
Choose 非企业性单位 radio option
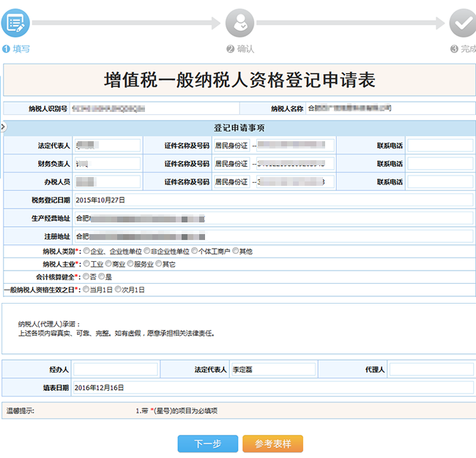pyautogui.click(x=146, y=251)
